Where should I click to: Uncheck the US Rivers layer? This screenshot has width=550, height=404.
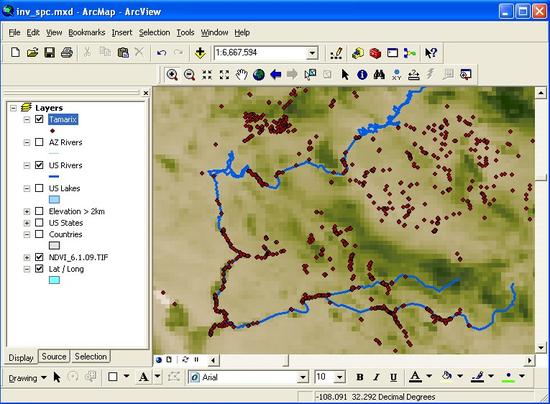pos(39,165)
